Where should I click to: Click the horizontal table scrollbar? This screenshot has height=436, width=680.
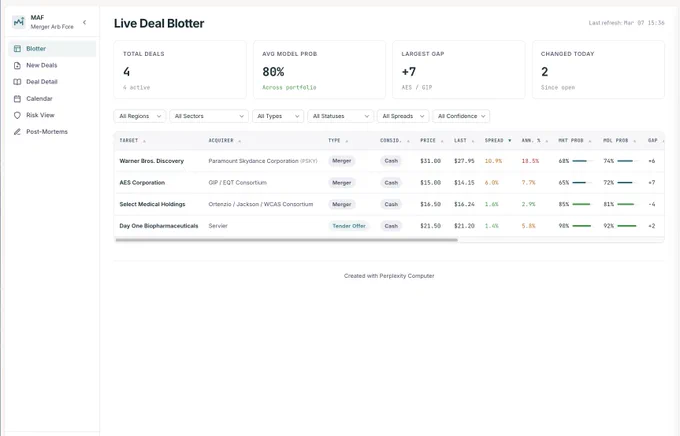pos(286,240)
